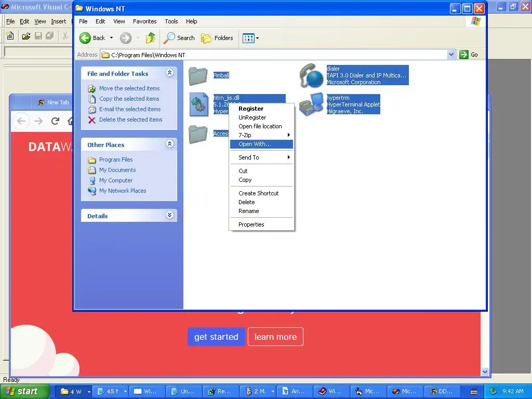Open Search in the Explorer toolbar
532x399 pixels.
coord(179,38)
